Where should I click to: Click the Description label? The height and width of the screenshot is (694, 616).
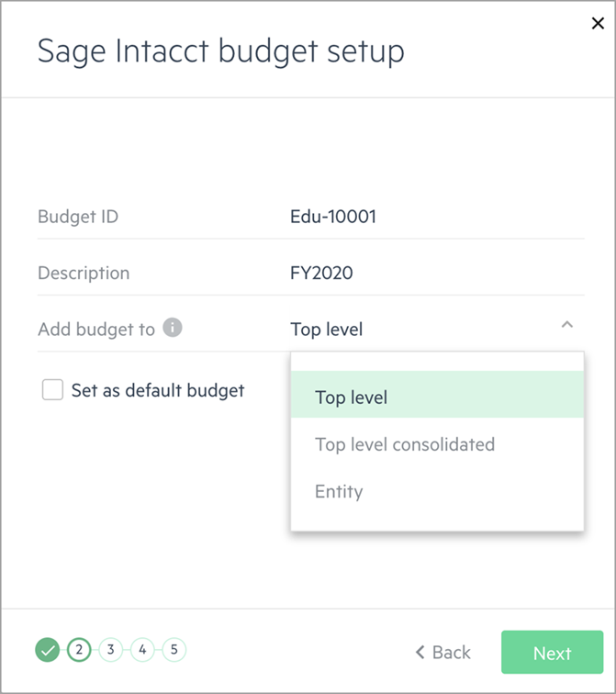point(84,273)
